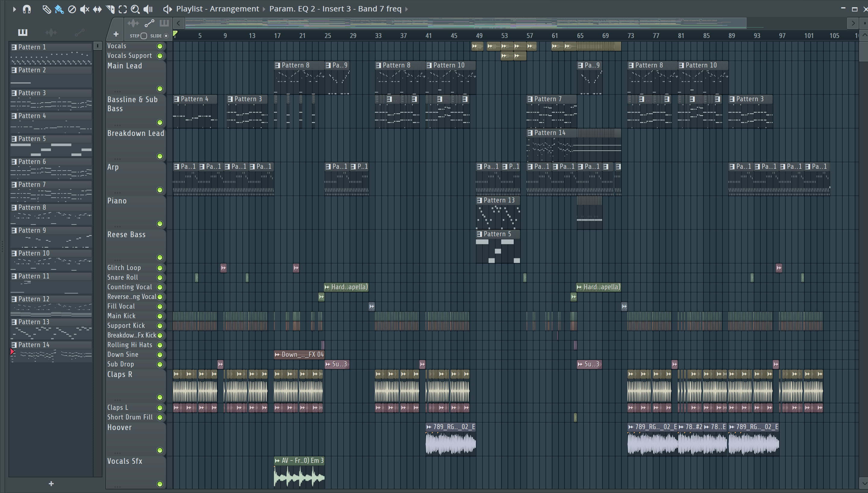Screen dimensions: 868x493
Task: Click Pattern 13 clip on Piano track
Action: 498,213
